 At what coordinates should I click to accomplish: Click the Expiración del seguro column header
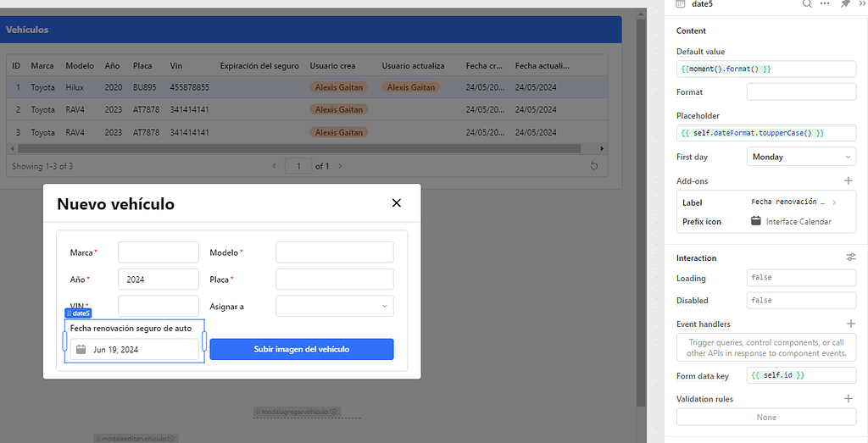tap(259, 66)
